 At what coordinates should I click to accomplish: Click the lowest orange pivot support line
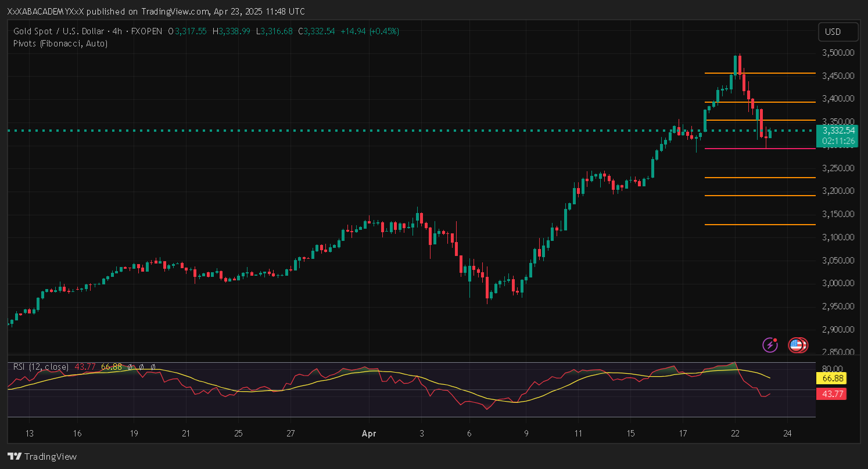755,225
